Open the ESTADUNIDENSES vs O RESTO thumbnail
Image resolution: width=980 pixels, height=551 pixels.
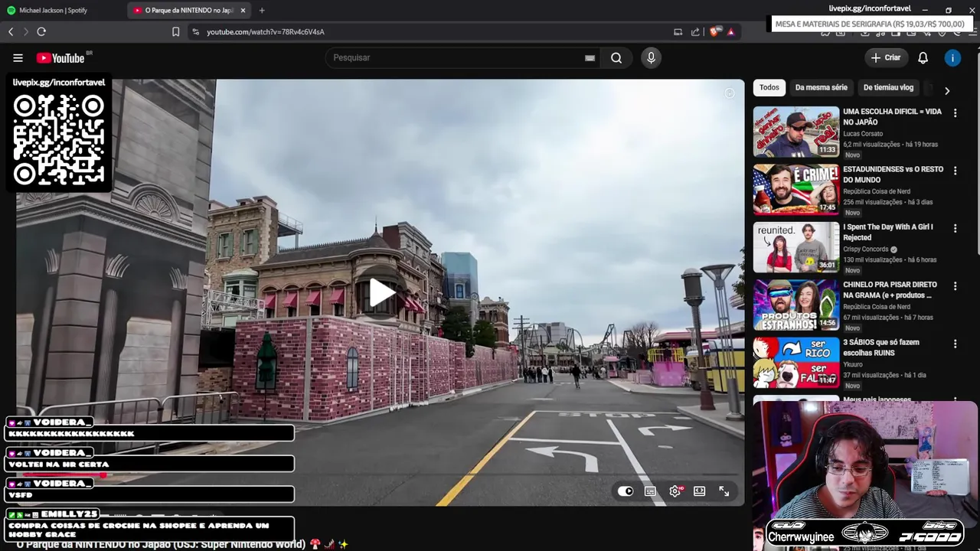click(x=796, y=189)
